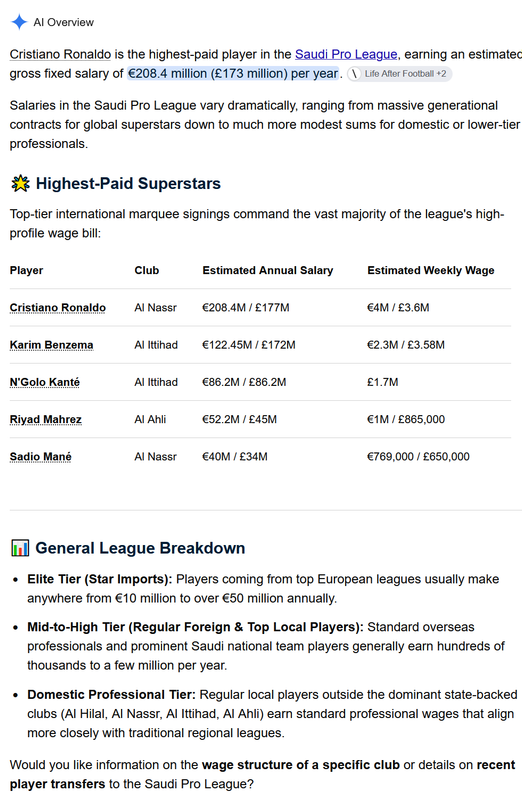Click the Club column header
The image size is (522, 800).
147,270
